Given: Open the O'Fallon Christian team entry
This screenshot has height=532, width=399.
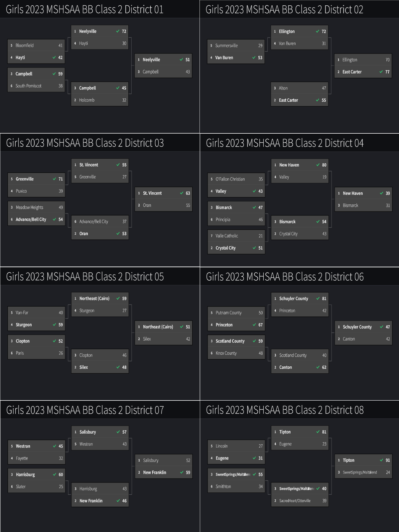Looking at the screenshot, I should click(230, 179).
